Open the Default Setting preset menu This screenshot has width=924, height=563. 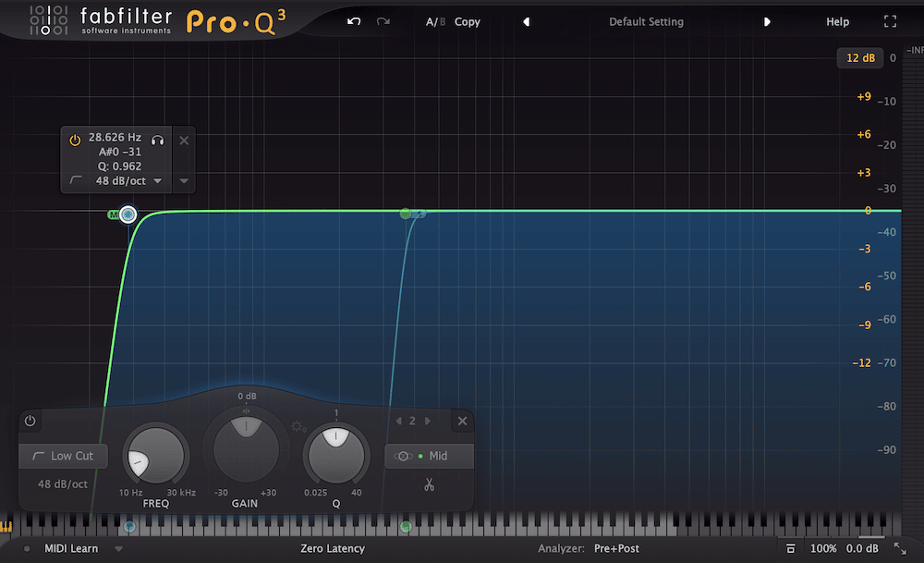pyautogui.click(x=647, y=22)
